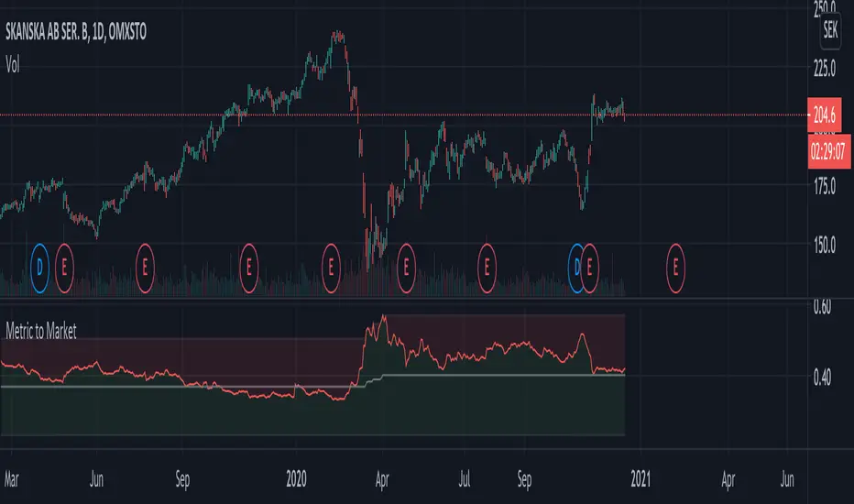Open earnings E marker after April 2020

tap(406, 268)
